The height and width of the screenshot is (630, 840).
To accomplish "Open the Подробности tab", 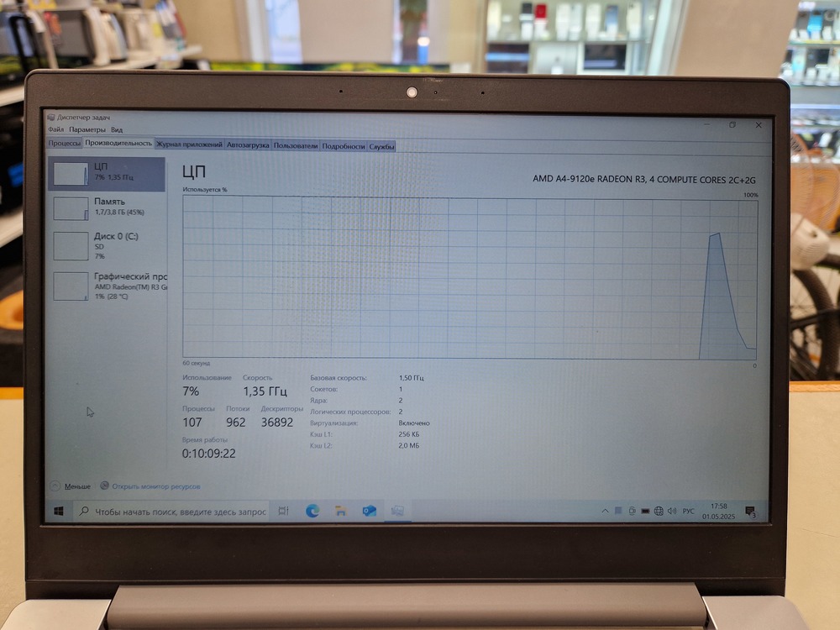I will point(344,145).
